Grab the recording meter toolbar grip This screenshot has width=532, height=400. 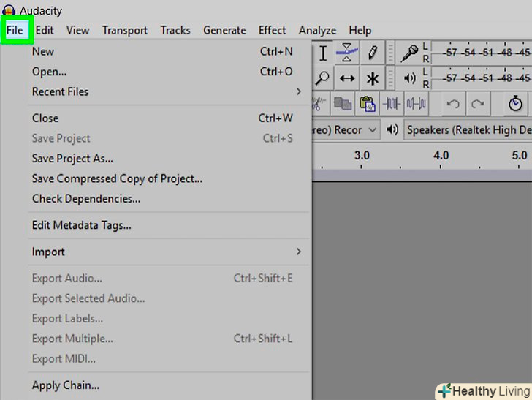pyautogui.click(x=390, y=53)
